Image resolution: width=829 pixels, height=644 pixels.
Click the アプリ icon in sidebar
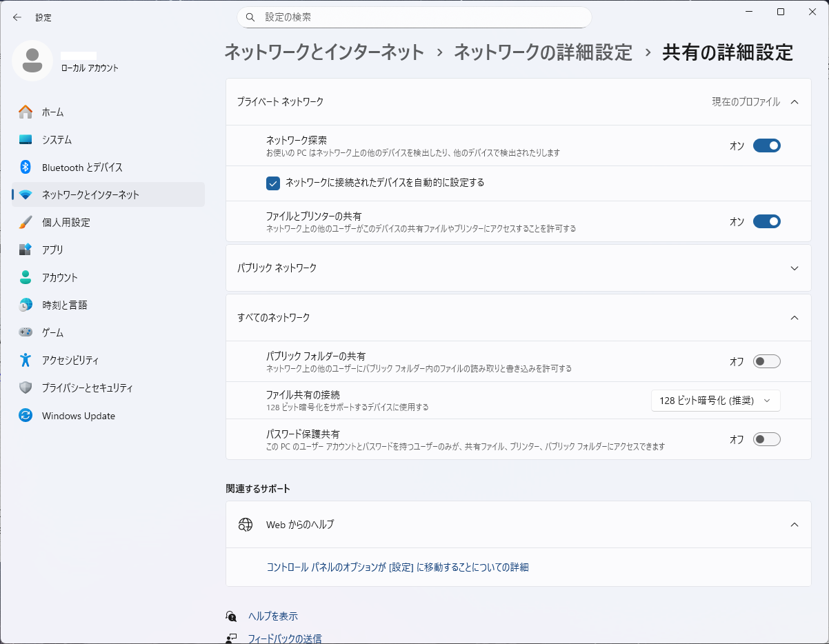pos(26,250)
